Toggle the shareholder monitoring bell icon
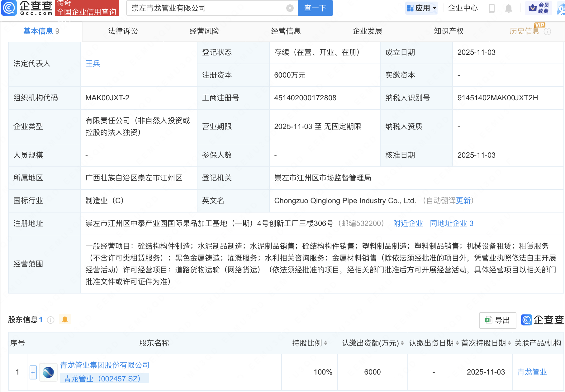Screen dimensions: 565x392 coord(65,319)
